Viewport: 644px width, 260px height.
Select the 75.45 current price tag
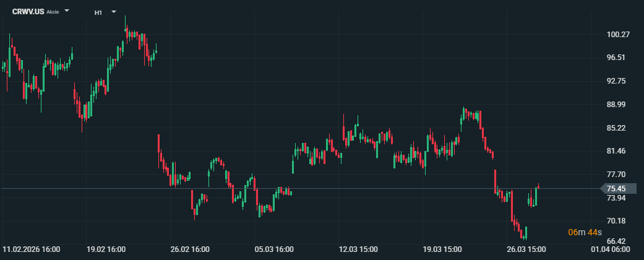coord(617,189)
